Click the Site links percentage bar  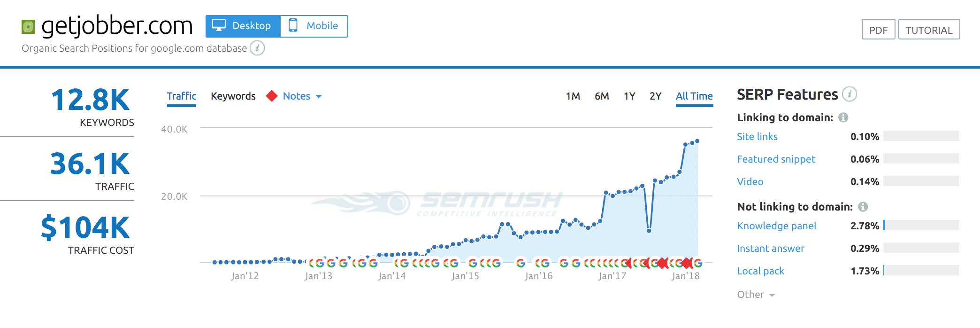[x=921, y=136]
